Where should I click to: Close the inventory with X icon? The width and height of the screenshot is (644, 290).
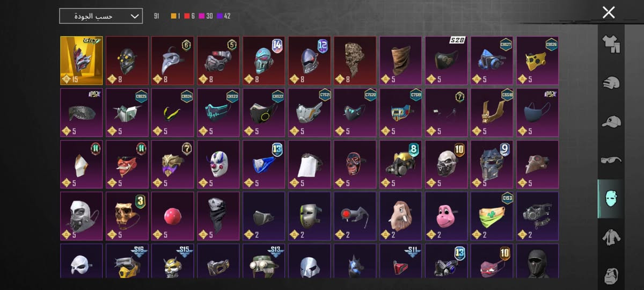tap(609, 12)
